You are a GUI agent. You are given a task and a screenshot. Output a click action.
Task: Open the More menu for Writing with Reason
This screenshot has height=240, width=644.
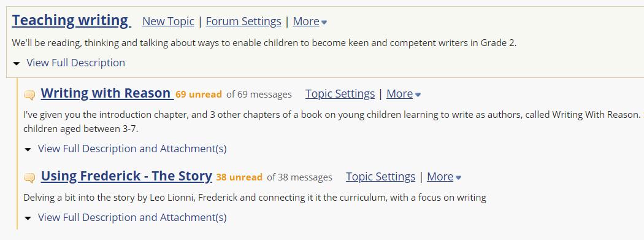(400, 94)
